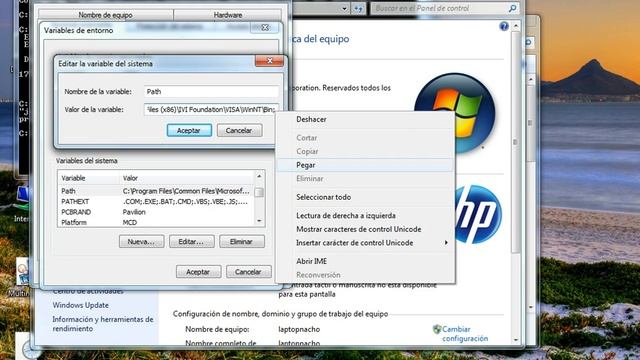Click the Eliminar button under system variables
This screenshot has width=640, height=360.
coord(242,242)
